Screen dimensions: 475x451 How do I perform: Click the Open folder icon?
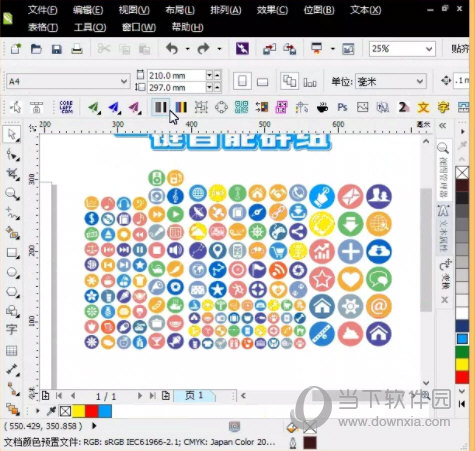[36, 49]
